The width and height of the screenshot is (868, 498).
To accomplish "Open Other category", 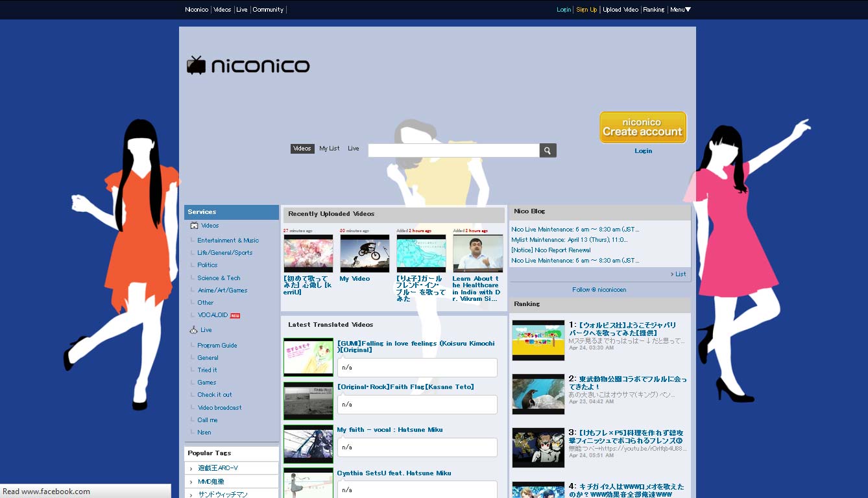I will point(206,303).
